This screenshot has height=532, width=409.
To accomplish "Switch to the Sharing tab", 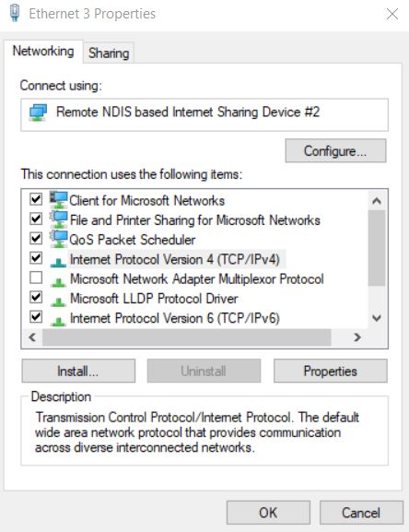I will [109, 53].
